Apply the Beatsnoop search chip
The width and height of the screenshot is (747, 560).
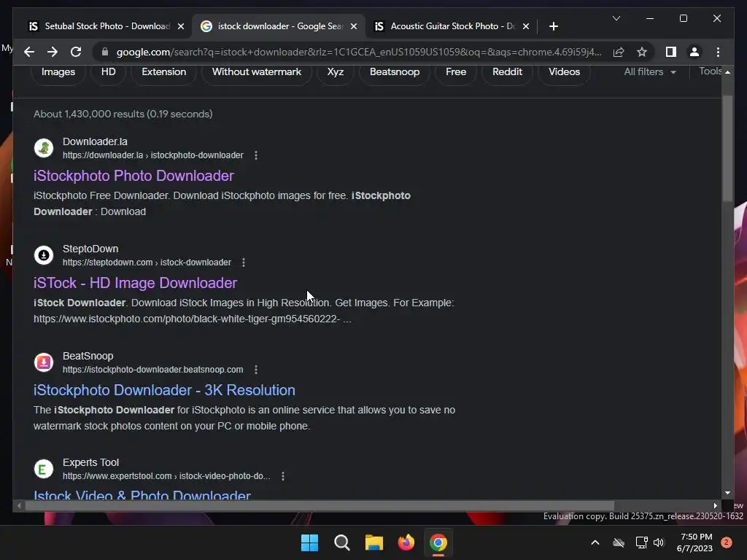[x=395, y=72]
